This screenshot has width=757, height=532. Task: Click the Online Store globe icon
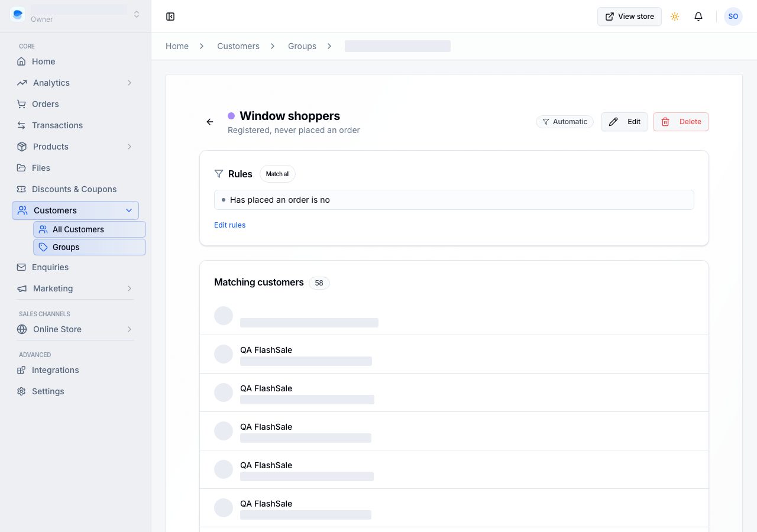[x=22, y=329]
